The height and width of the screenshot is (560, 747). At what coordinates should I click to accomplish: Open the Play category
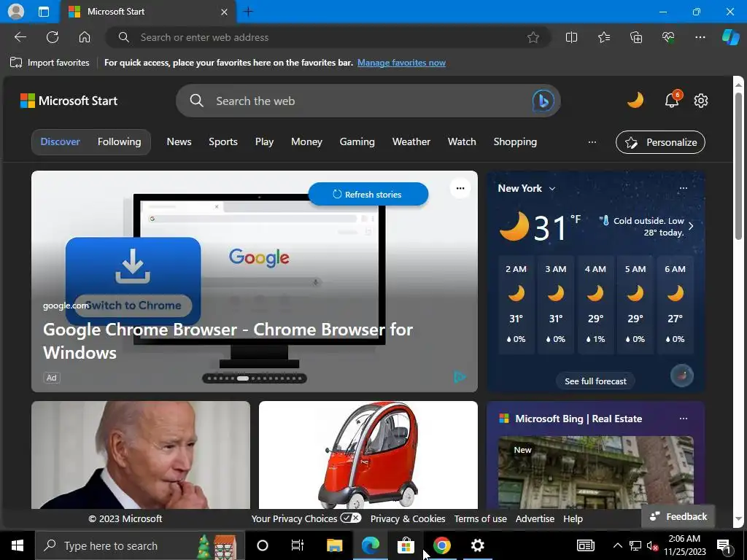264,142
